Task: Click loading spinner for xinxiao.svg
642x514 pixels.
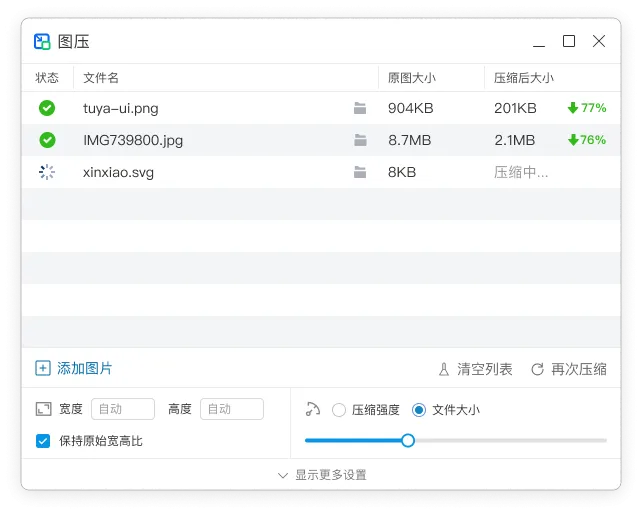Action: [x=47, y=172]
